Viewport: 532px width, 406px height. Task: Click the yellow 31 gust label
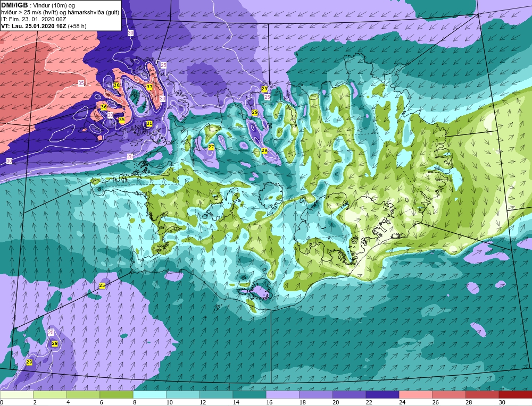pyautogui.click(x=149, y=124)
